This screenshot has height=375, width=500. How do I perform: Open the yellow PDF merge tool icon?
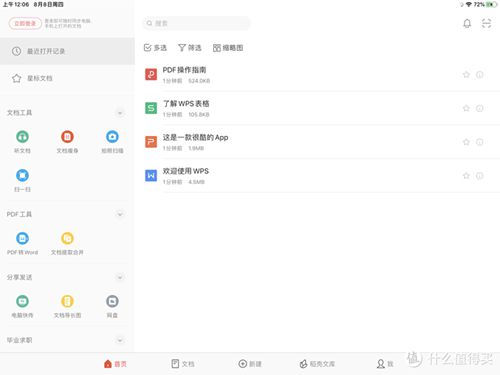coord(67,238)
